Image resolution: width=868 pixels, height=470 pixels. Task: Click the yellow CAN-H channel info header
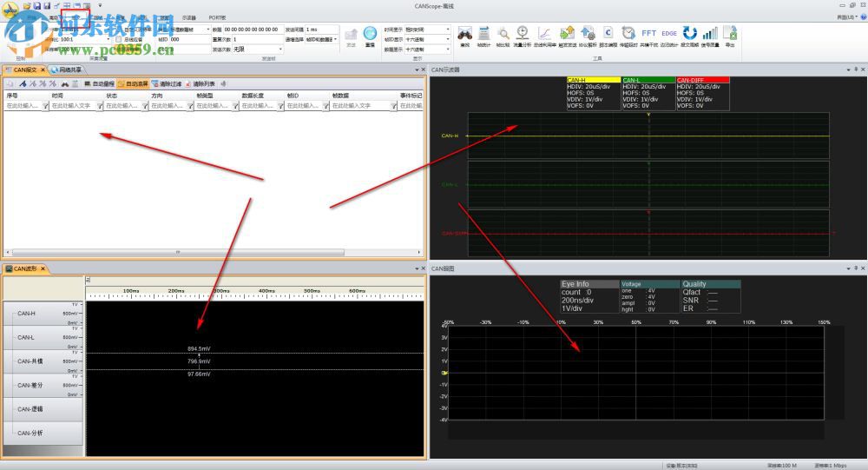[594, 81]
